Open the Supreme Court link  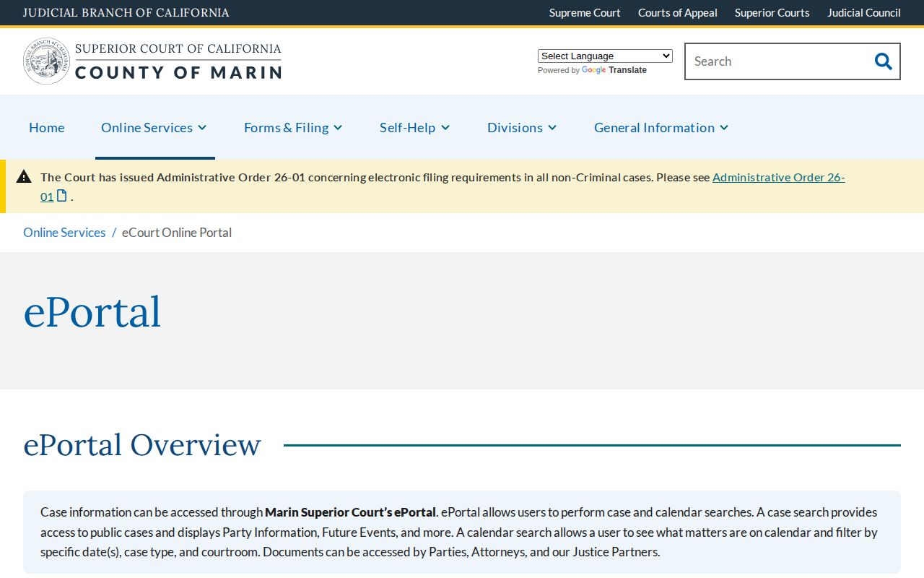point(585,12)
